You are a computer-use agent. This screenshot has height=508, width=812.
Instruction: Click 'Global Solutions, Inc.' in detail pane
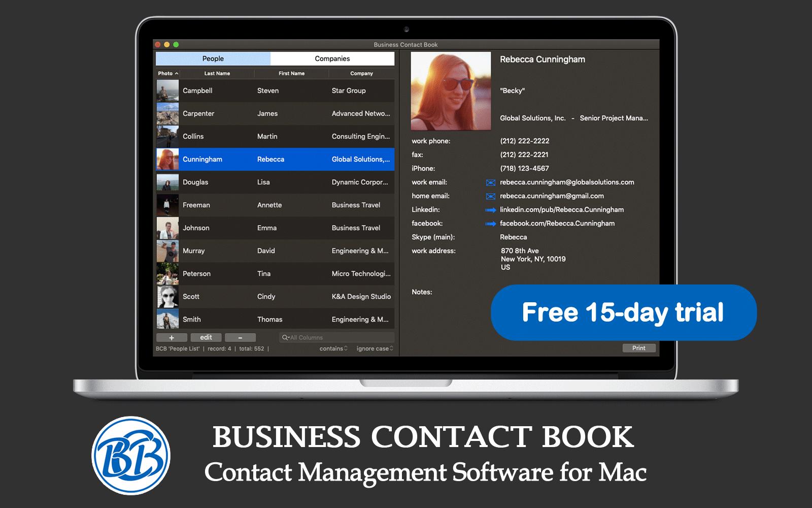click(x=533, y=118)
